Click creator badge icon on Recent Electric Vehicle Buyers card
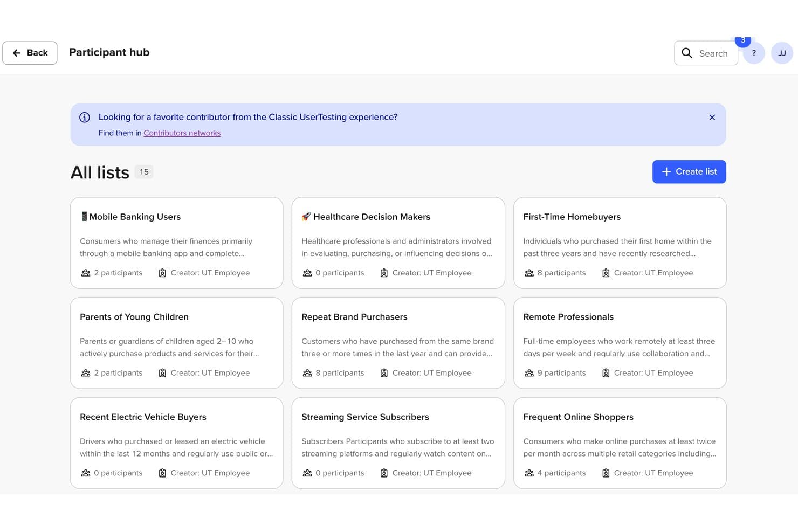The height and width of the screenshot is (532, 798). 162,473
